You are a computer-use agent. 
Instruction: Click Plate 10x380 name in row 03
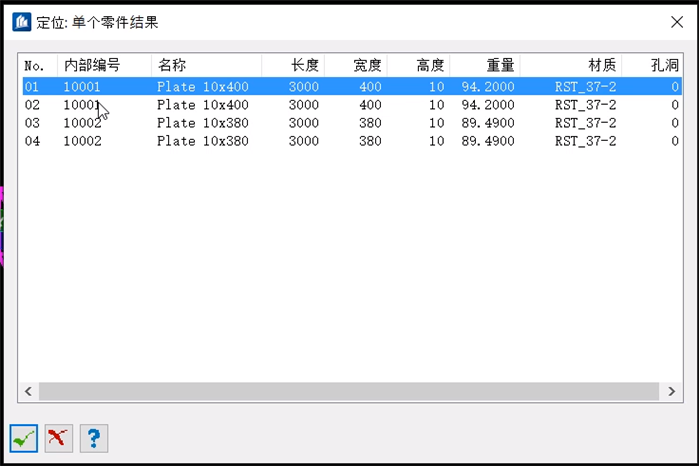pyautogui.click(x=203, y=123)
